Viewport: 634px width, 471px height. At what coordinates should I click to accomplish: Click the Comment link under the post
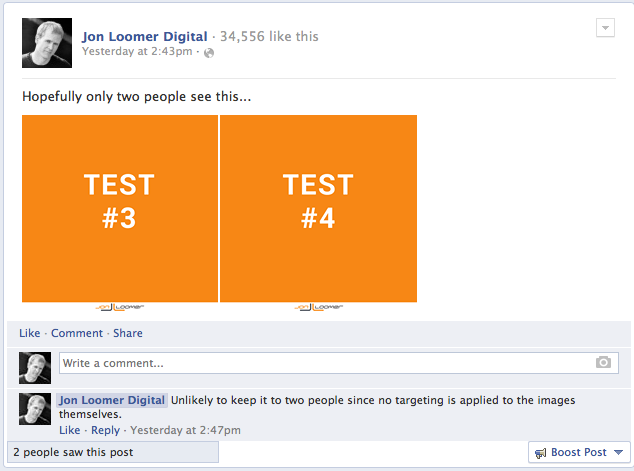click(77, 333)
